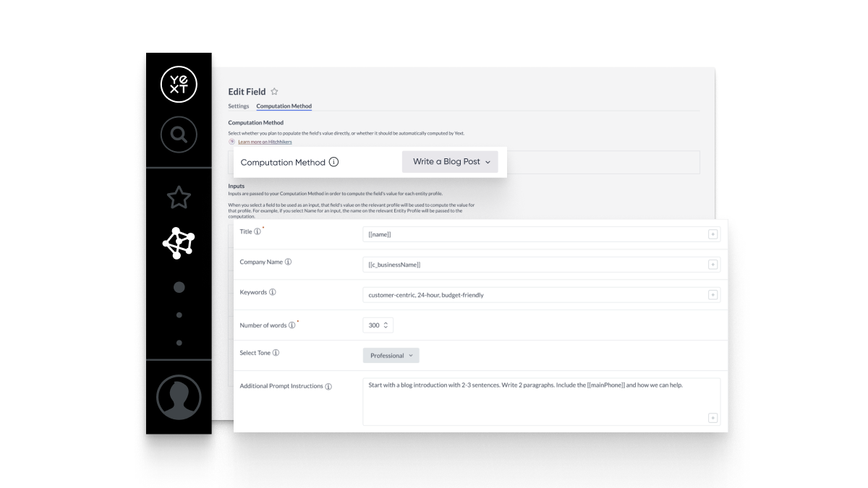Open the Professional tone dropdown
868x488 pixels.
391,356
